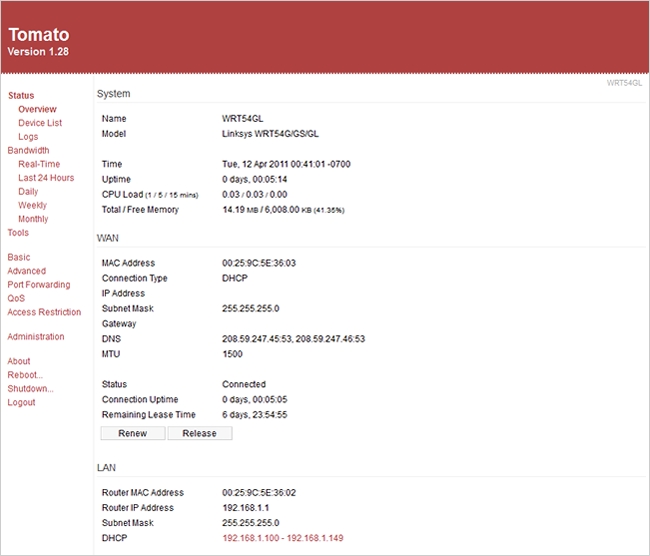
Task: Click Reboot... in the sidebar
Action: coord(25,374)
